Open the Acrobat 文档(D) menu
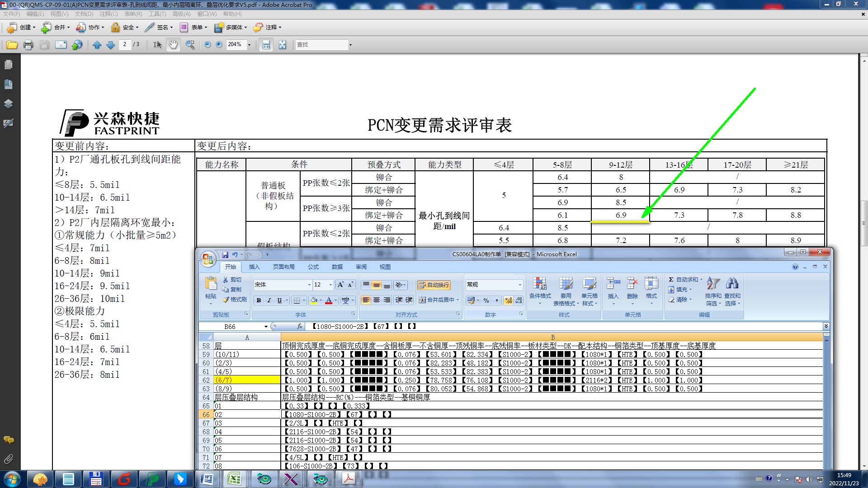868x488 pixels. (84, 14)
